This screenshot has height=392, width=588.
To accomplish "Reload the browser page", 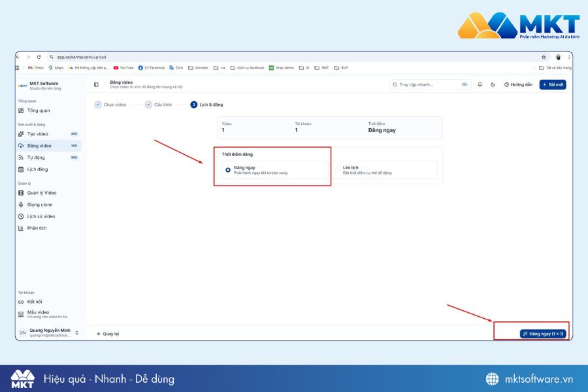I will 39,57.
